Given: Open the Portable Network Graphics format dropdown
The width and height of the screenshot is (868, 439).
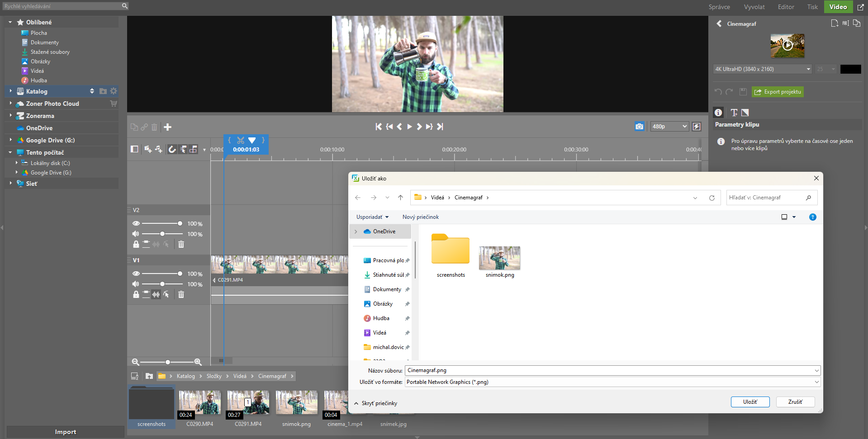Looking at the screenshot, I should point(612,382).
